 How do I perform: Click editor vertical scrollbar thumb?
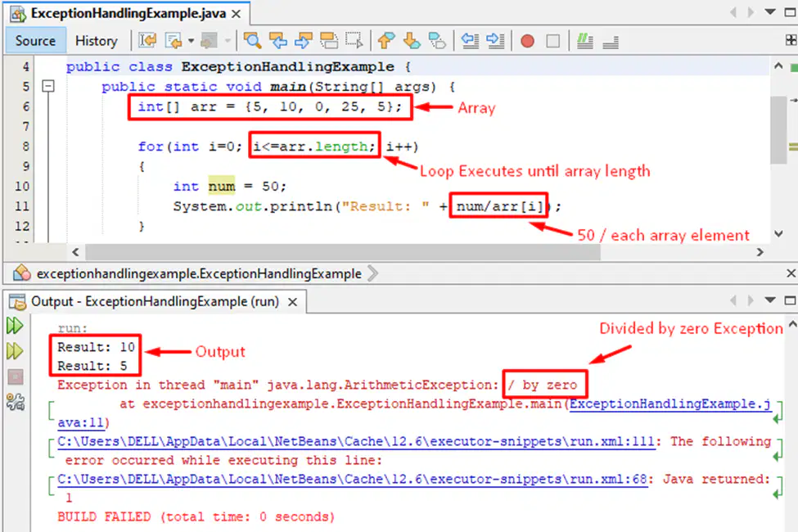point(778,130)
